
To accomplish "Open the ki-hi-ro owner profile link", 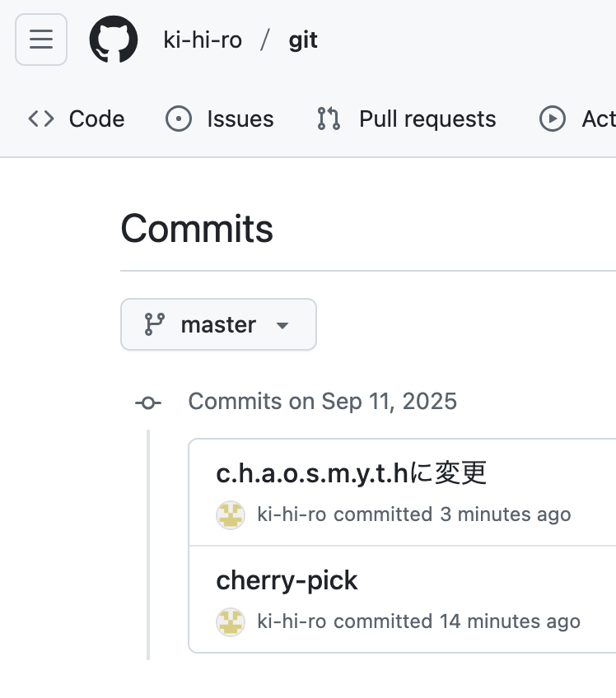I will click(x=203, y=40).
